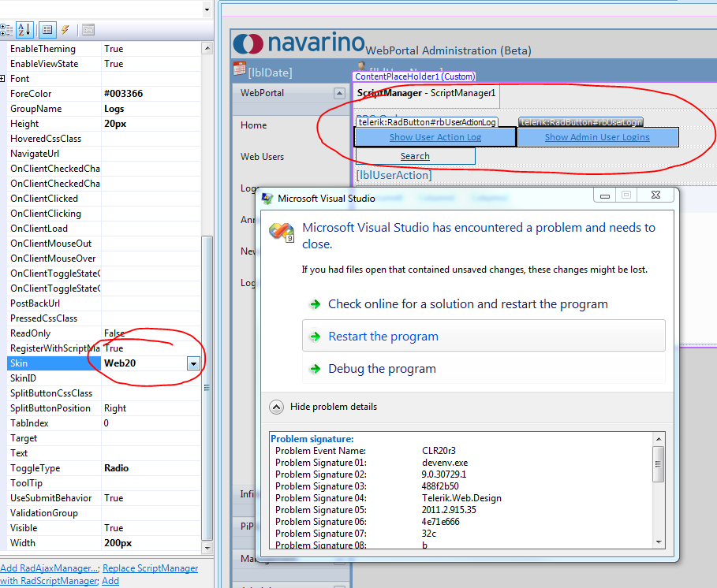
Task: Select the OnClientClicked property row
Action: [x=104, y=199]
